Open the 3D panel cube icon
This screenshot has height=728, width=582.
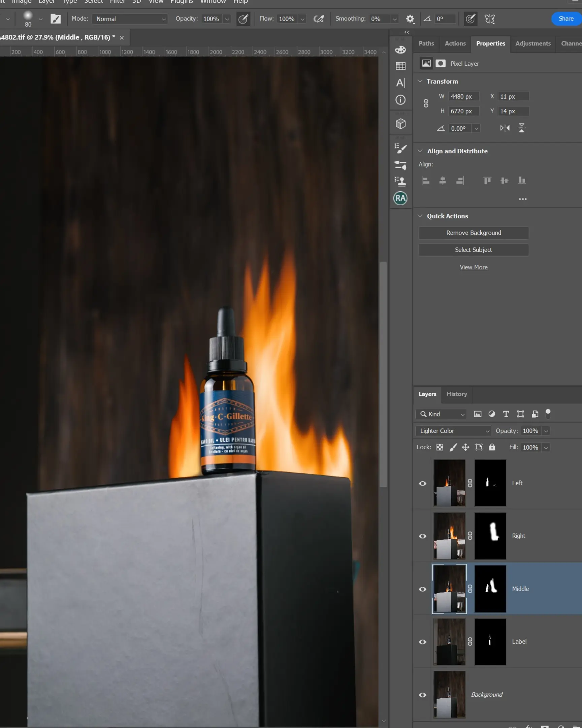400,124
